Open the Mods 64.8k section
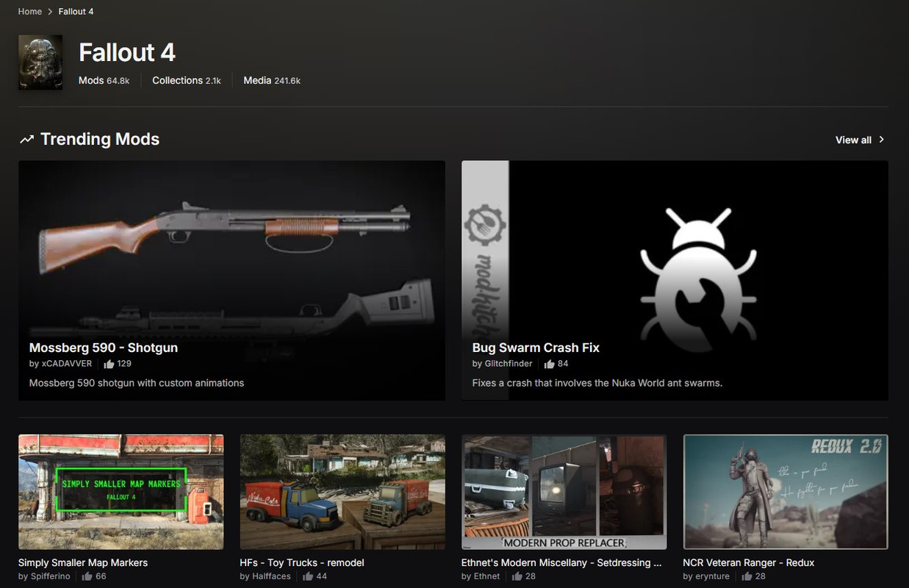This screenshot has height=588, width=909. pyautogui.click(x=104, y=80)
